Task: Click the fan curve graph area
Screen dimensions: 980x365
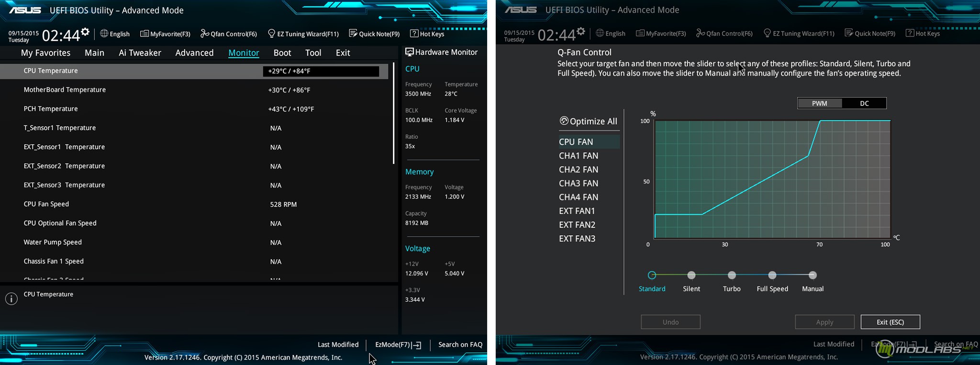Action: 772,179
